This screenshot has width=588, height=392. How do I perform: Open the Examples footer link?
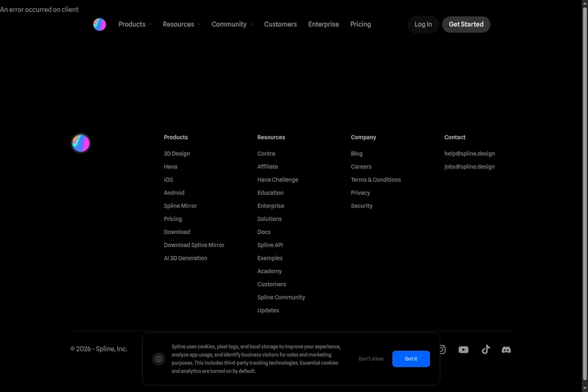point(270,258)
